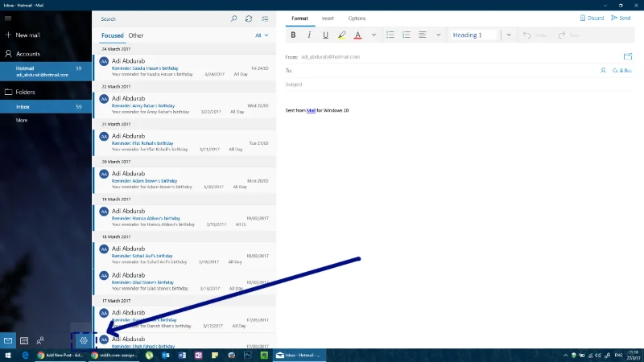
Task: Insert a bulleted list
Action: pos(390,35)
